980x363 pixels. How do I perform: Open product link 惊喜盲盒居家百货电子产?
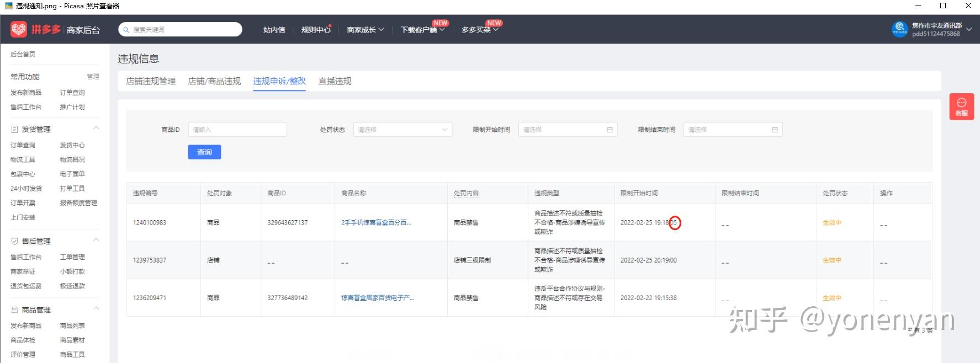(378, 298)
